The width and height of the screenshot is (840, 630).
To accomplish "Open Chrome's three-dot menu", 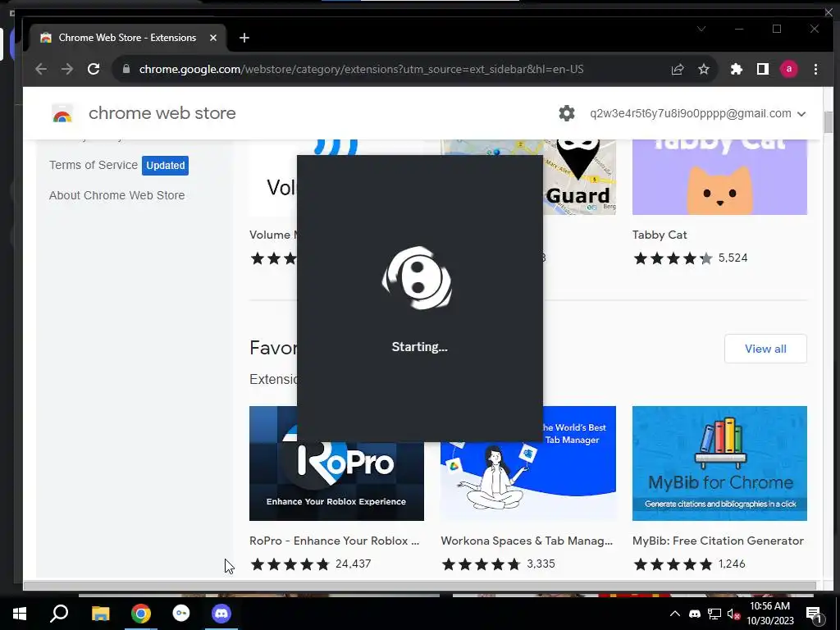I will tap(815, 69).
